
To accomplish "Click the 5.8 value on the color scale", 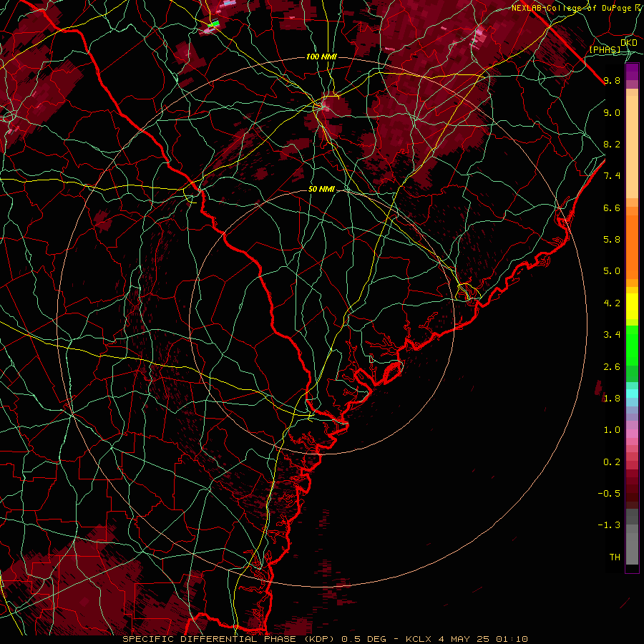I will click(612, 240).
